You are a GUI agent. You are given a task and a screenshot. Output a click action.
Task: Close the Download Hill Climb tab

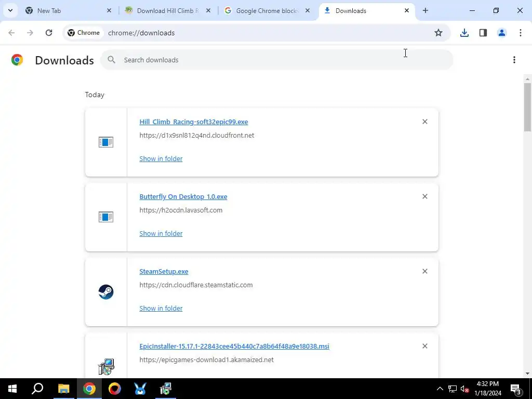pos(208,10)
